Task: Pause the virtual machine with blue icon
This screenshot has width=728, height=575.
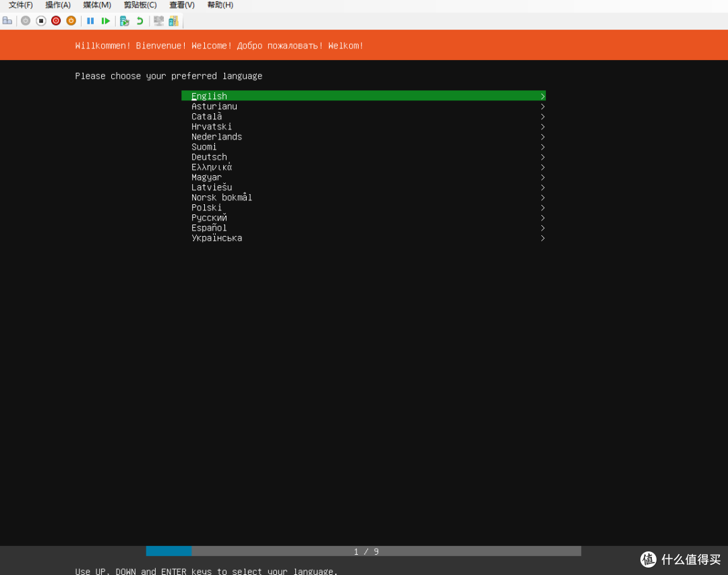Action: pos(90,21)
